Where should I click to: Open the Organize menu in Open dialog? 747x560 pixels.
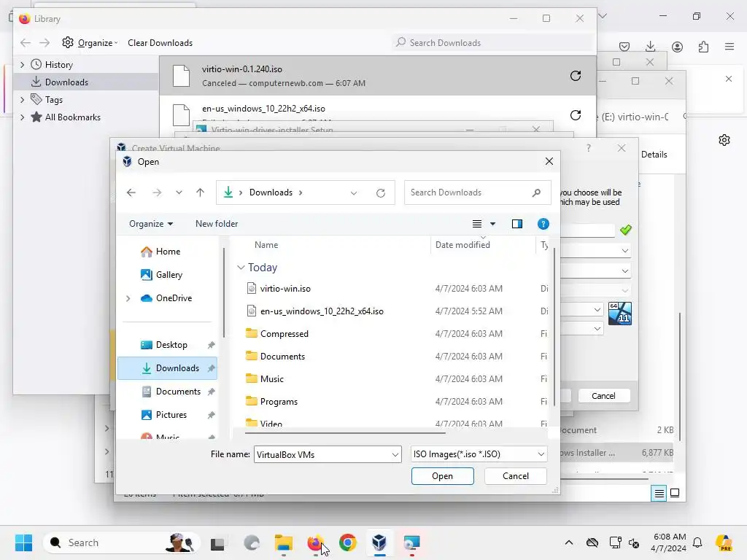click(x=151, y=224)
